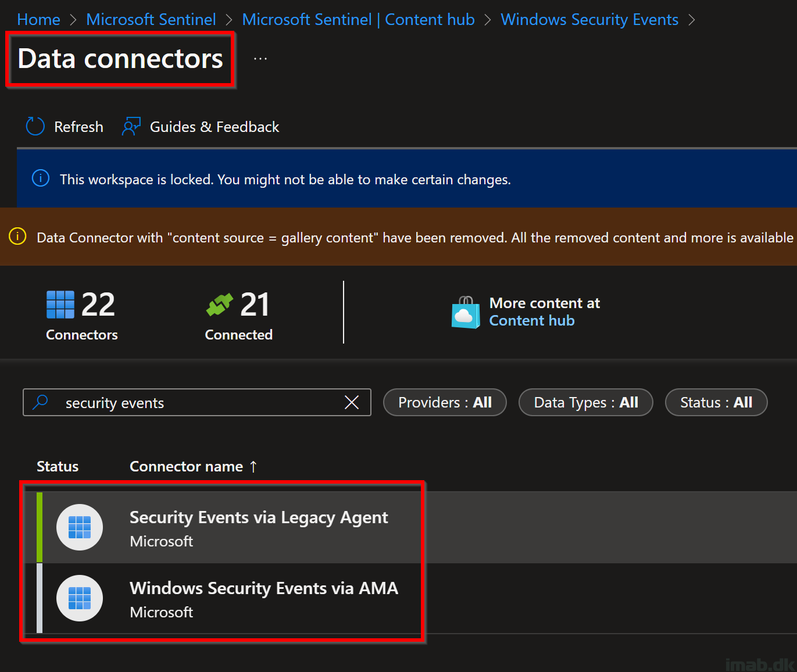This screenshot has width=797, height=672.
Task: Open the Microsoft Sentinel breadcrumb link
Action: (151, 20)
